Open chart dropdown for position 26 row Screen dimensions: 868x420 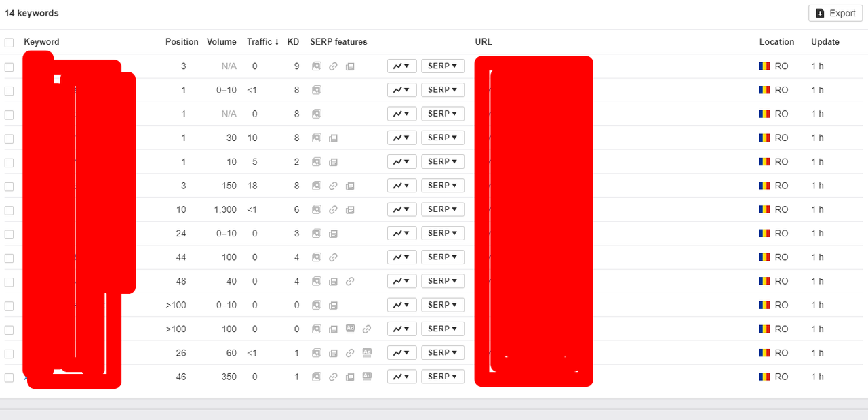click(401, 352)
